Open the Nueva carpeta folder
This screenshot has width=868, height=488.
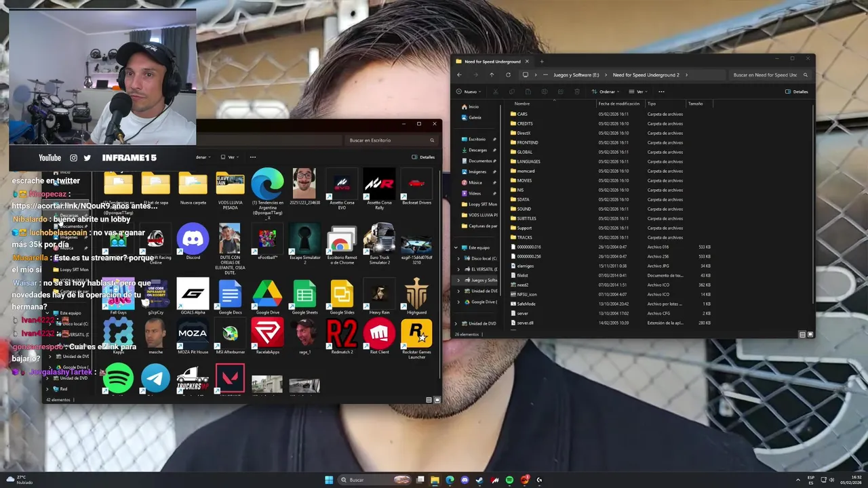click(x=193, y=188)
